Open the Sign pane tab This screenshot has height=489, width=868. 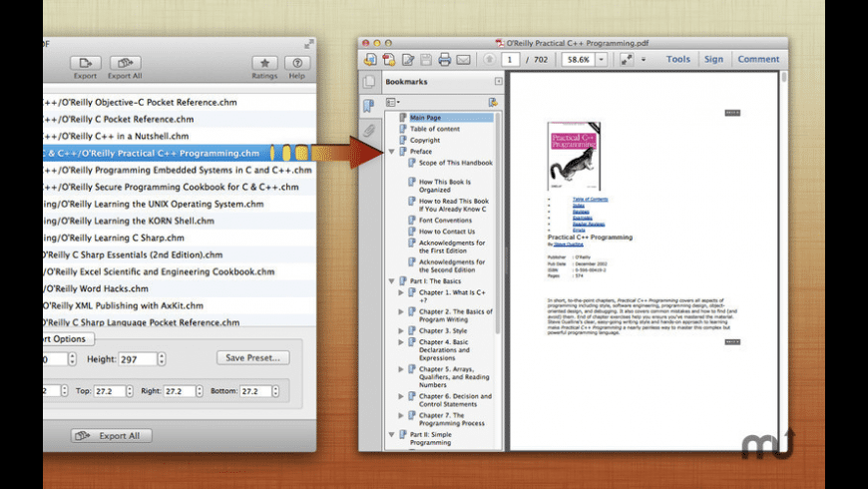713,59
